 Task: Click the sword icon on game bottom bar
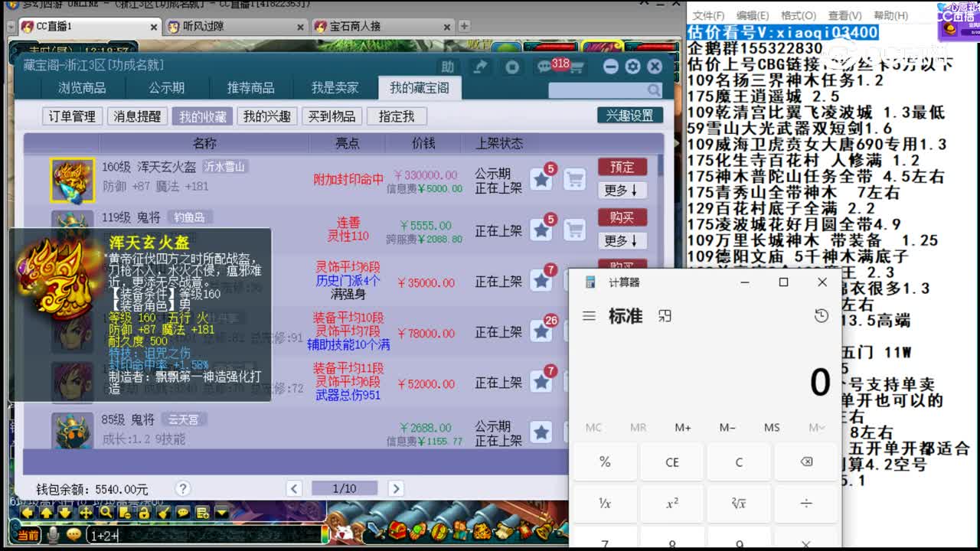[375, 530]
